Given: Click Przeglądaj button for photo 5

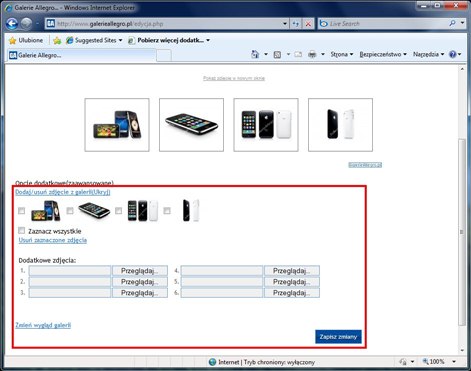Looking at the screenshot, I should (x=292, y=282).
